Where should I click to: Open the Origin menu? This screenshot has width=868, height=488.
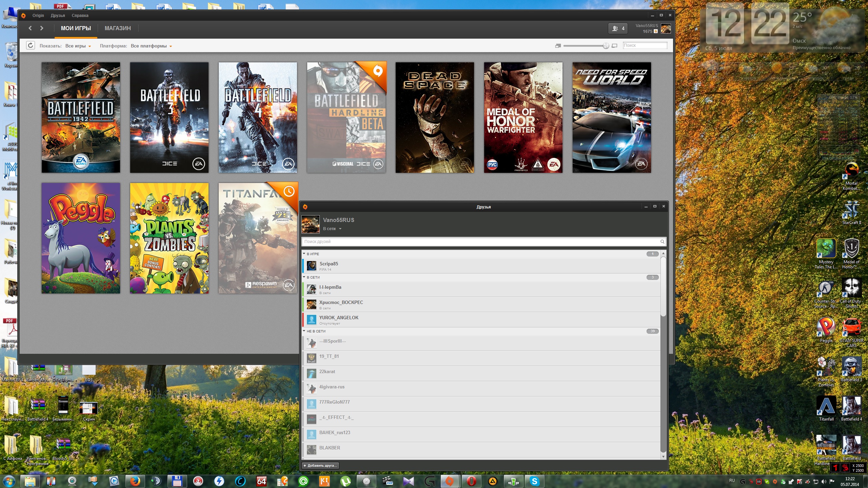[38, 16]
